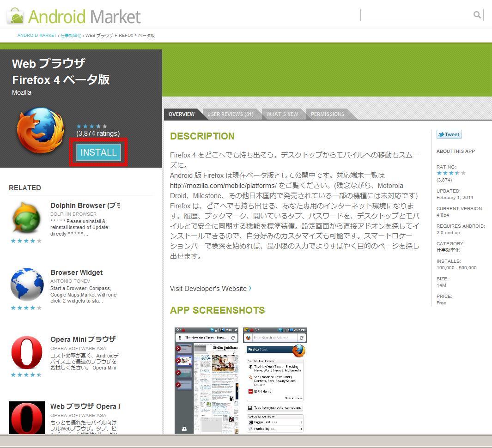Click the APP SCREENSHOTS heading
Viewport: 492px width, 448px height.
217,310
